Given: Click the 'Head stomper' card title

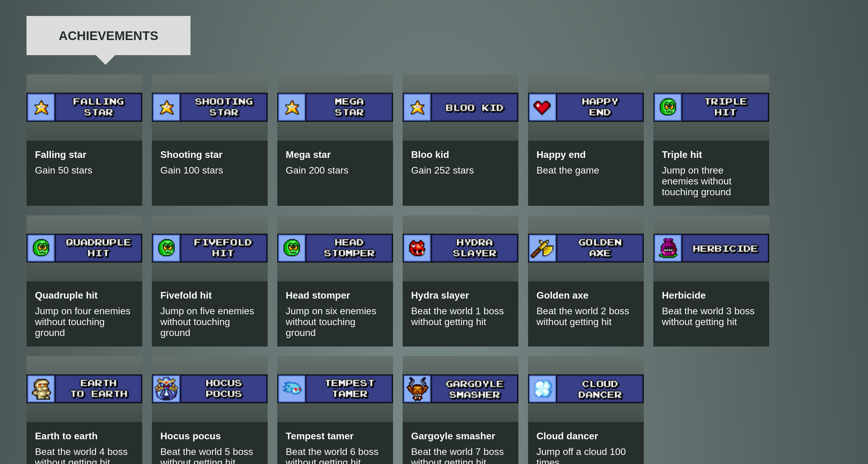Looking at the screenshot, I should pos(318,296).
